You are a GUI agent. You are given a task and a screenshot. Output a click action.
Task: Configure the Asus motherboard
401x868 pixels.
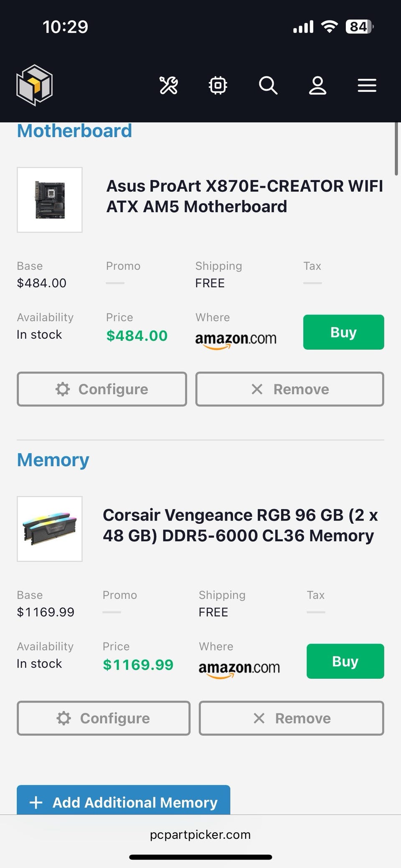tap(102, 389)
